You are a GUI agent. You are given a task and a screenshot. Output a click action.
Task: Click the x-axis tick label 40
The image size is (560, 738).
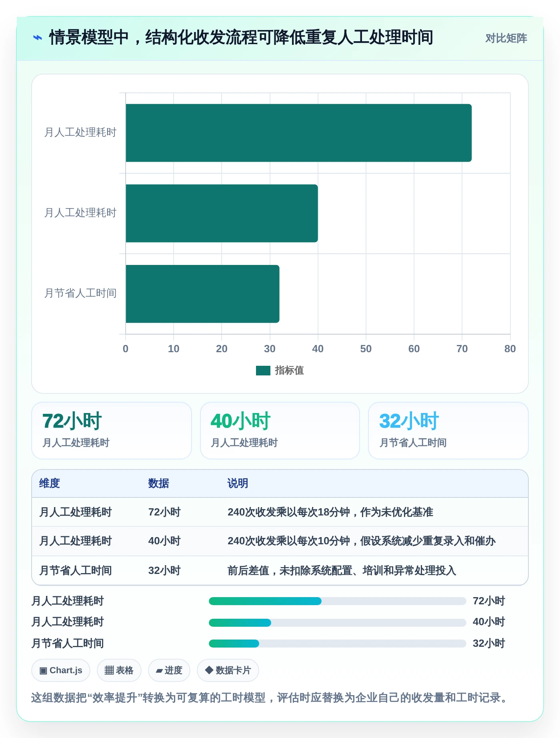[x=318, y=349]
